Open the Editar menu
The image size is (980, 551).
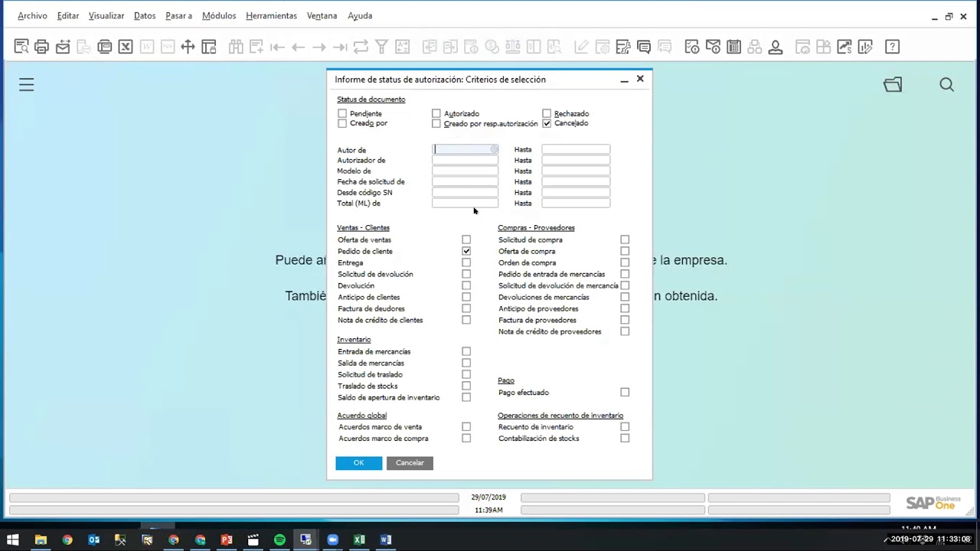(67, 15)
